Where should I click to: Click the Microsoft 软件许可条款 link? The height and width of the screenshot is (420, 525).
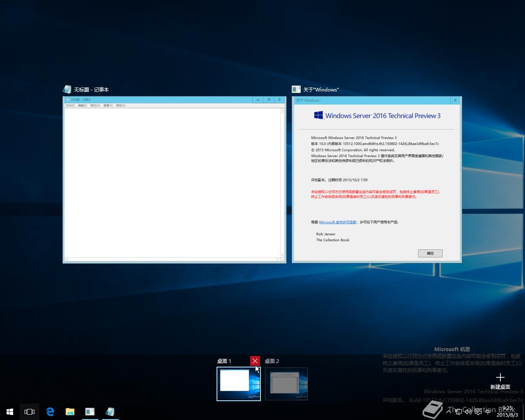coord(338,222)
